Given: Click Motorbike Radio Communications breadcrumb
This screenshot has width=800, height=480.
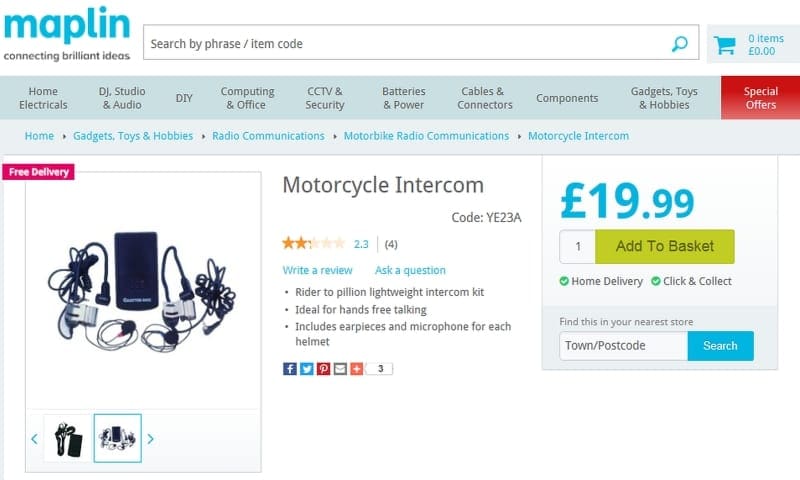Looking at the screenshot, I should (426, 136).
